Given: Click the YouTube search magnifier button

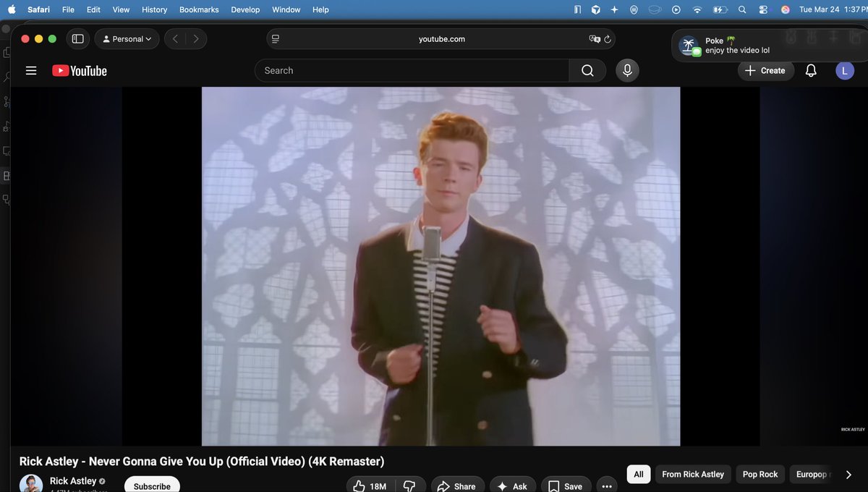Looking at the screenshot, I should 587,71.
